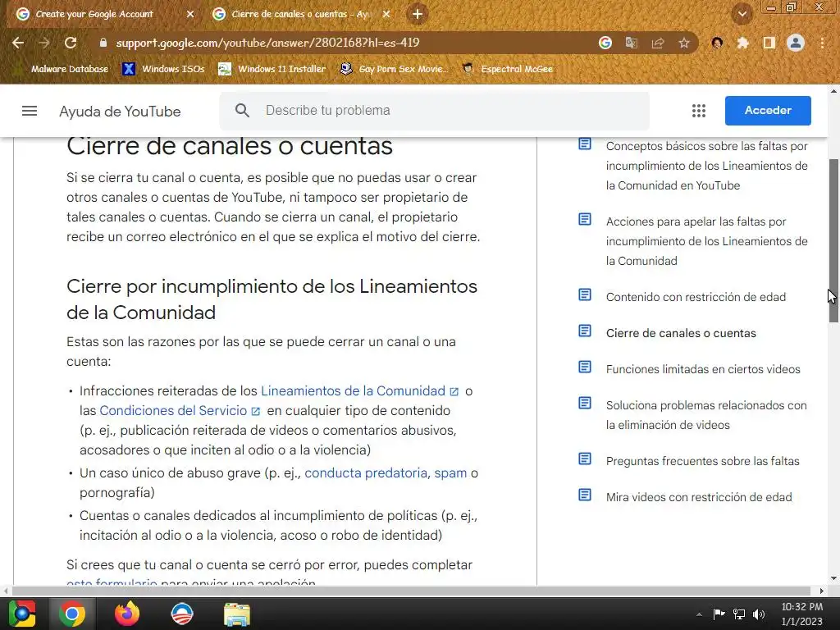Launch Firefox from the taskbar
Screen dimensions: 840x630
127,614
